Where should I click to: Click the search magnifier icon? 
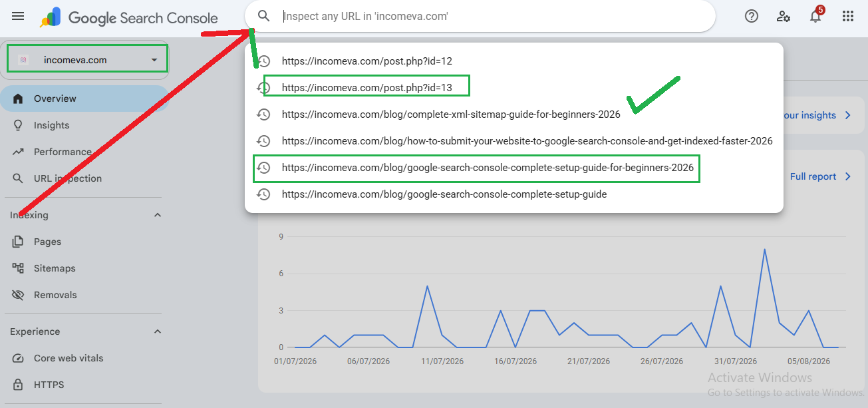[x=264, y=16]
